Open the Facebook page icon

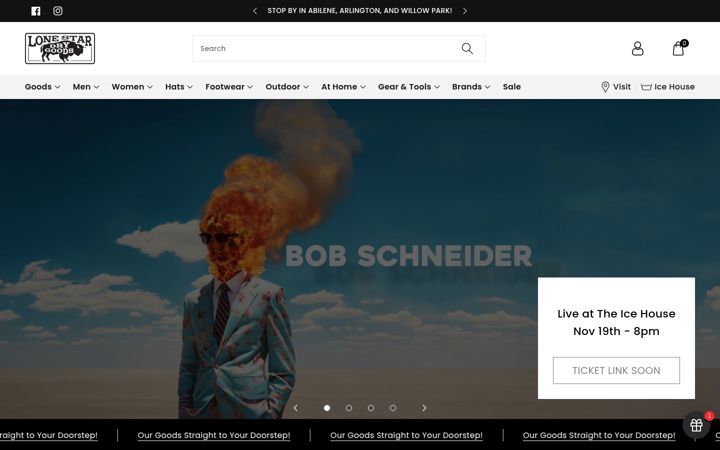point(36,11)
